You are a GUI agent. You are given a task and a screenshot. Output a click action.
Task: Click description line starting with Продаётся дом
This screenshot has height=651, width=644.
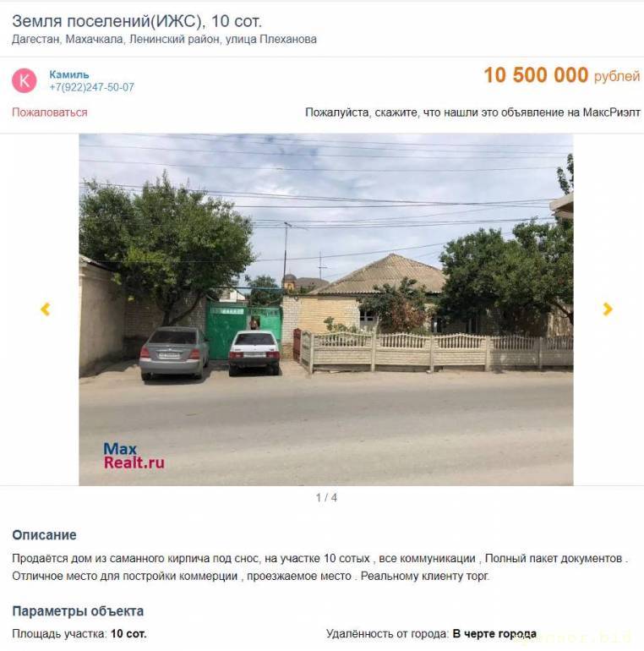click(x=320, y=558)
